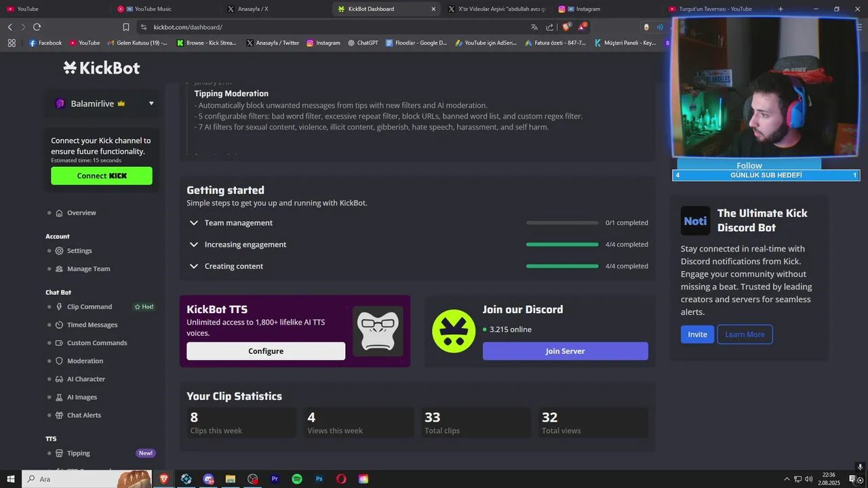
Task: Click the share page icon
Action: point(550,27)
